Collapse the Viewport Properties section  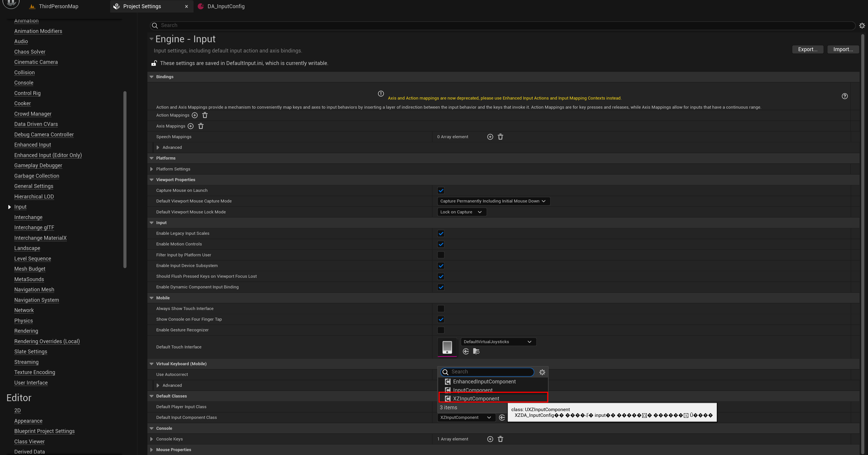point(152,180)
